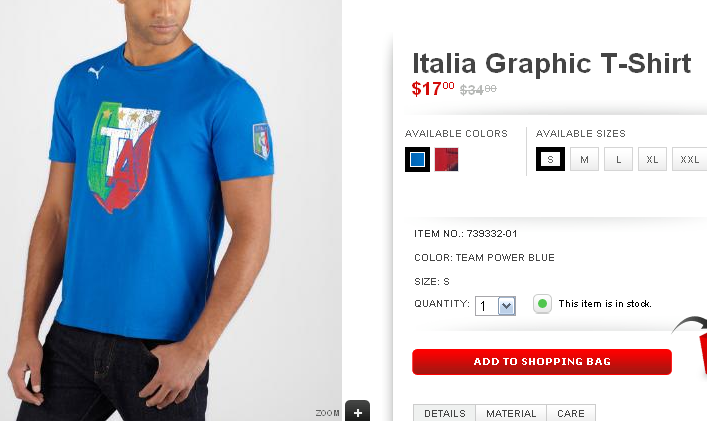Screen dimensions: 707x421
Task: Click the zoom plus icon
Action: [x=358, y=411]
